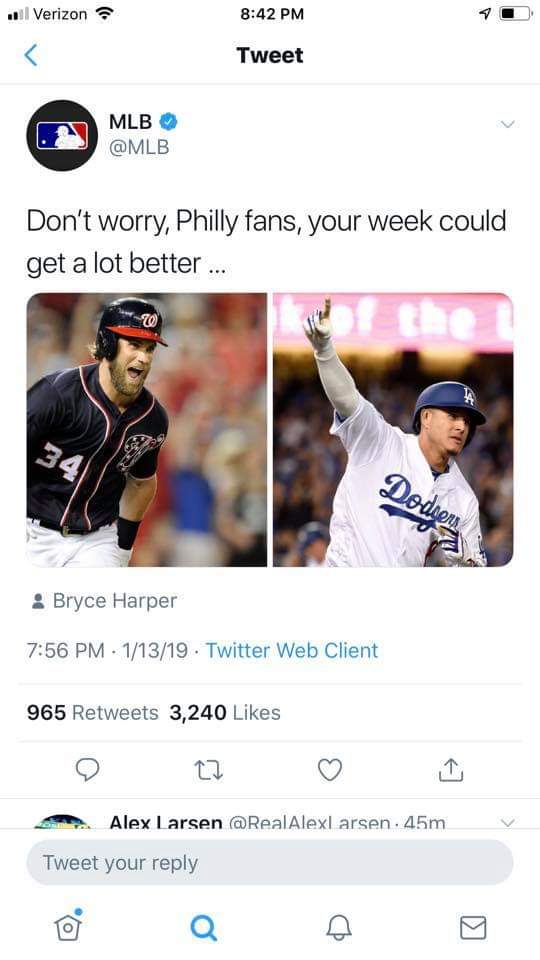
Task: Open the Dodgers player photo
Action: (x=393, y=430)
